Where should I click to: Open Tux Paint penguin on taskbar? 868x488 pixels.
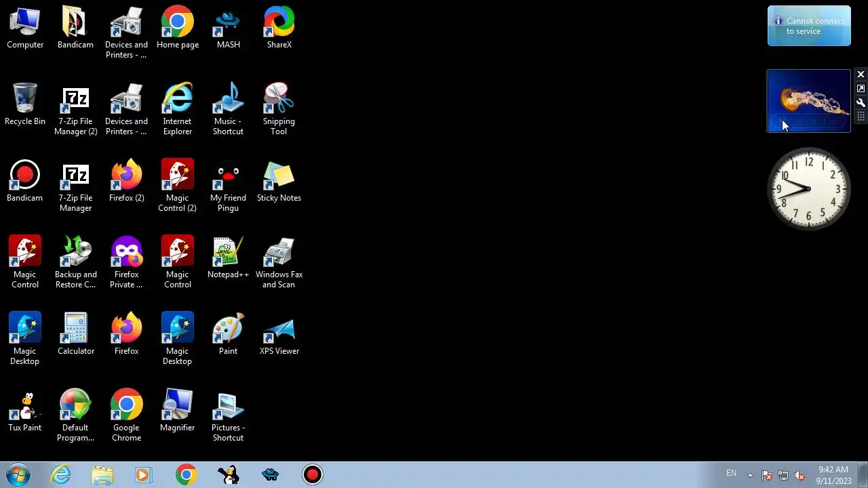(229, 474)
